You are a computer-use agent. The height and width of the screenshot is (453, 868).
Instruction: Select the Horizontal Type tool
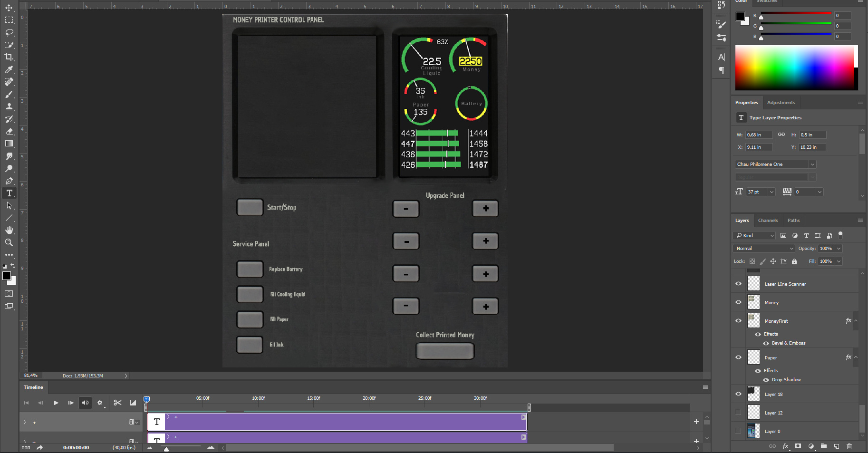[9, 193]
